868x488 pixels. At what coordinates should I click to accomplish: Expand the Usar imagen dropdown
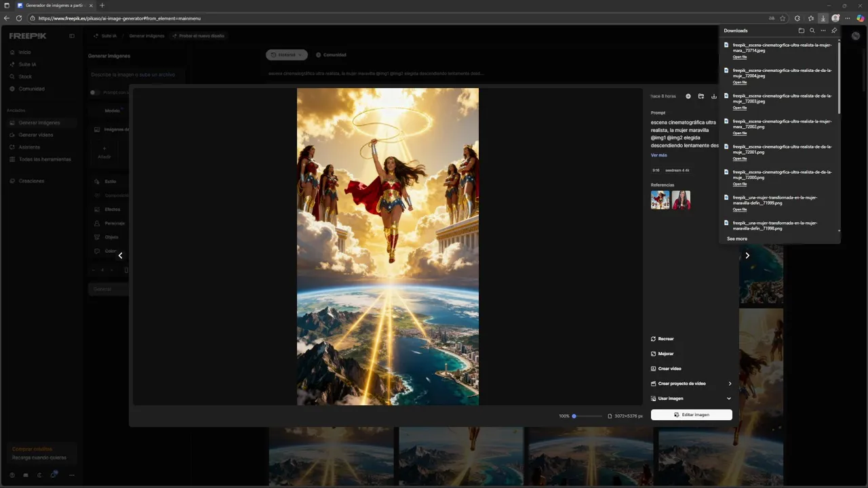tap(729, 399)
